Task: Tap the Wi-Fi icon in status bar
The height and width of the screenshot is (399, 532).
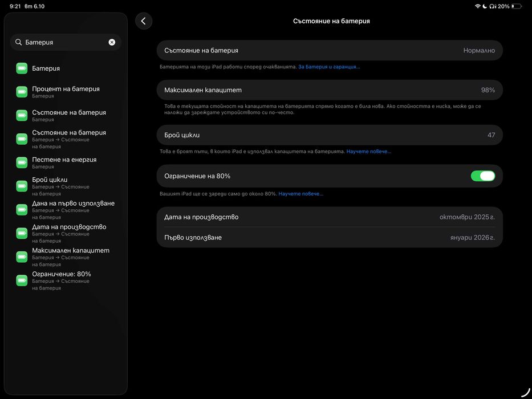Action: click(x=478, y=6)
